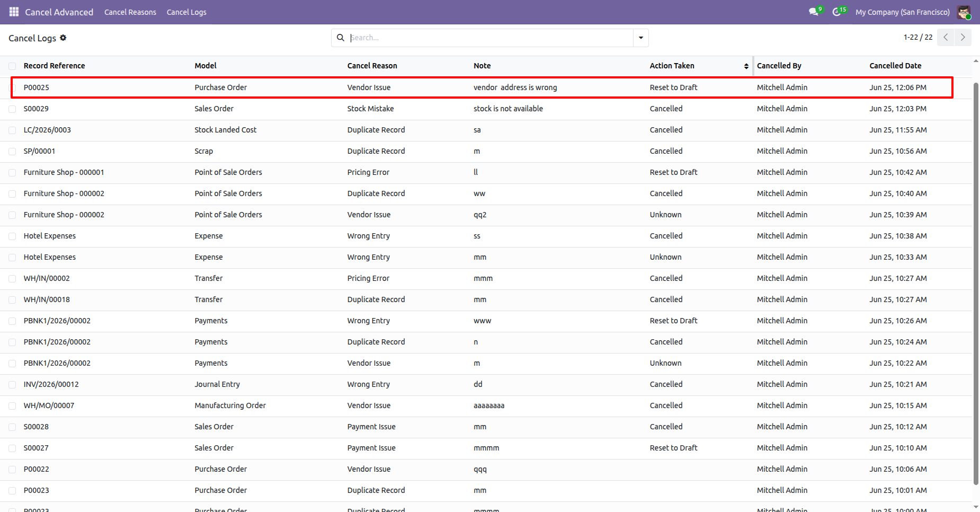This screenshot has height=512, width=980.
Task: Sort by Model column header
Action: (x=206, y=66)
